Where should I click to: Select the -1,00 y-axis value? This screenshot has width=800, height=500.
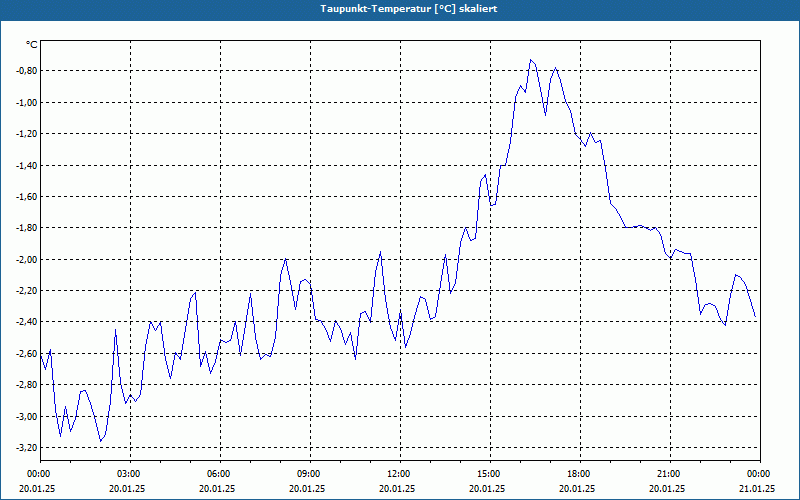(27, 103)
